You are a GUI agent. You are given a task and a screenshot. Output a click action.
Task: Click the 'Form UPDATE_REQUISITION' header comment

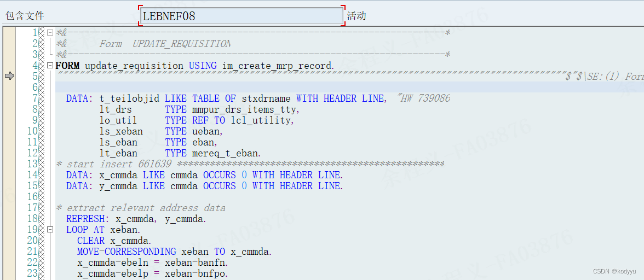165,43
